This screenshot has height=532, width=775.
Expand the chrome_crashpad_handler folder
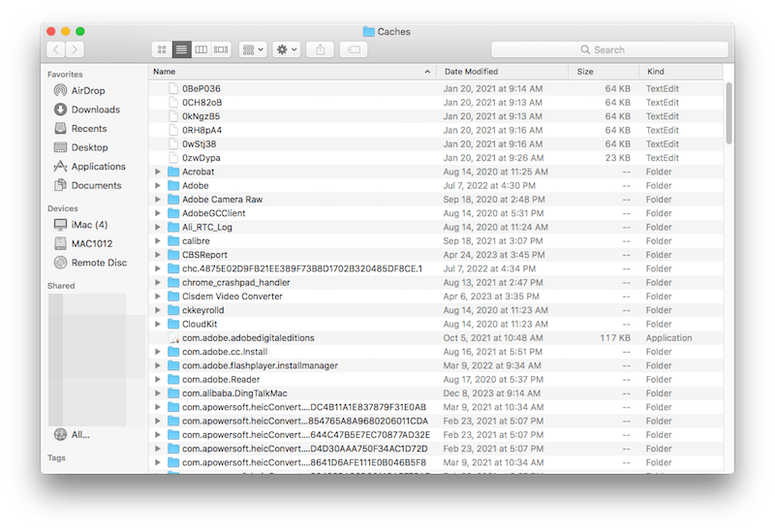158,282
